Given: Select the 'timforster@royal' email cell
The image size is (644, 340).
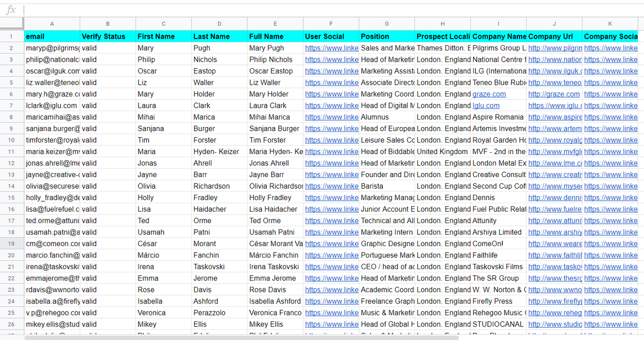Looking at the screenshot, I should point(52,141).
